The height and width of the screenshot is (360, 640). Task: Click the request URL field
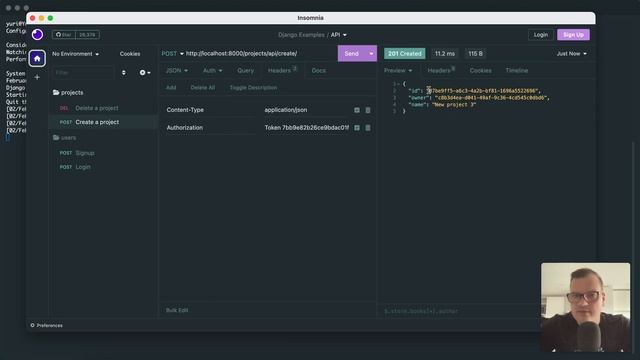(260, 53)
